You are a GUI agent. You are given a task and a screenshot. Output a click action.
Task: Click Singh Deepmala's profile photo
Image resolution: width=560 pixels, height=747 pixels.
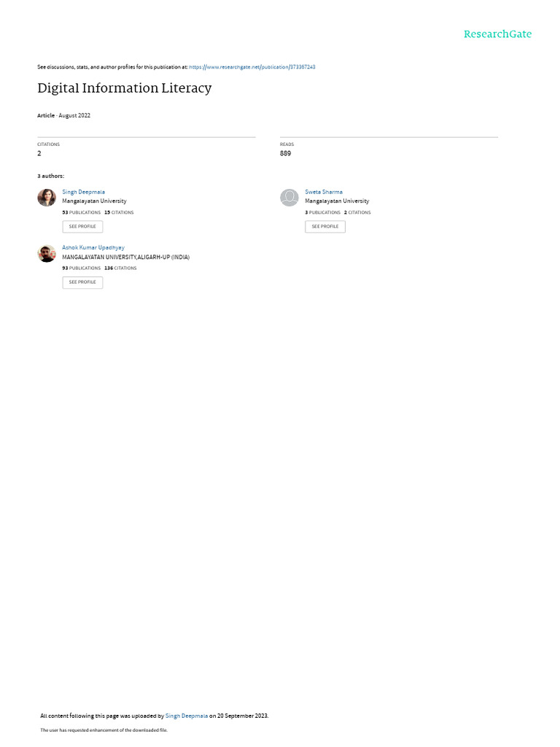point(47,197)
